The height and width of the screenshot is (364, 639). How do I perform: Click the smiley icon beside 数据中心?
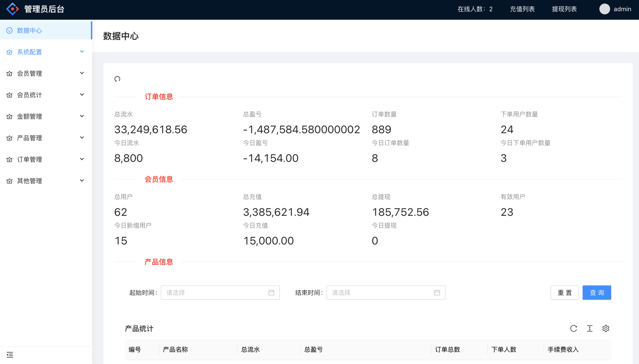tap(10, 30)
